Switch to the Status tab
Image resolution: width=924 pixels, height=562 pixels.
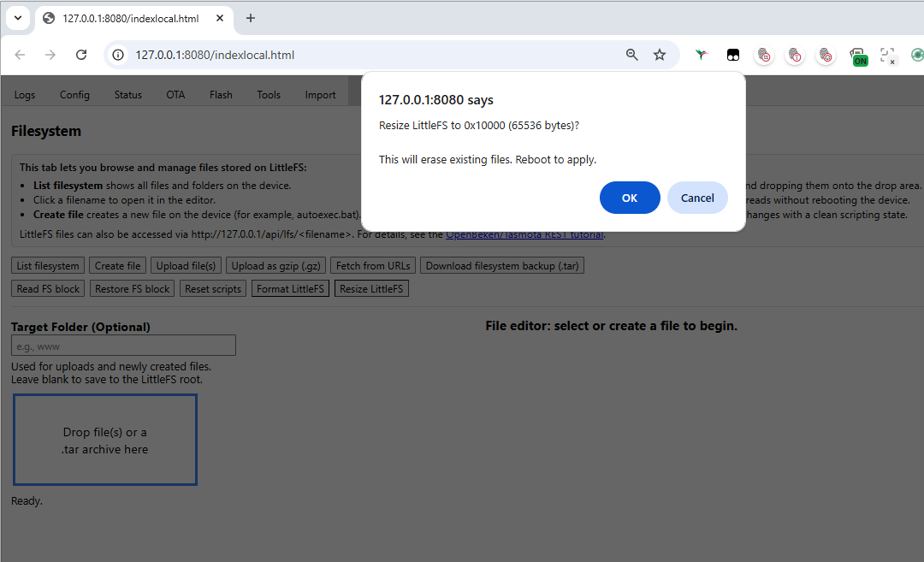click(127, 95)
